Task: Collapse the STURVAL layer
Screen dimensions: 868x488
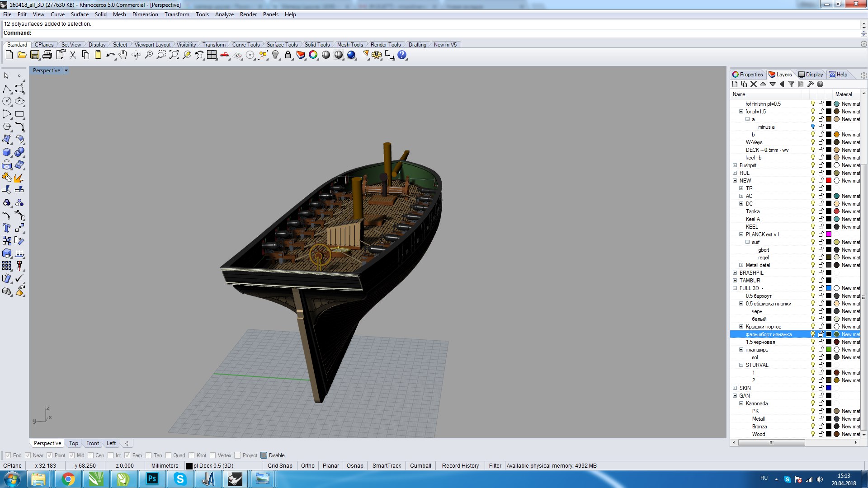Action: point(741,365)
